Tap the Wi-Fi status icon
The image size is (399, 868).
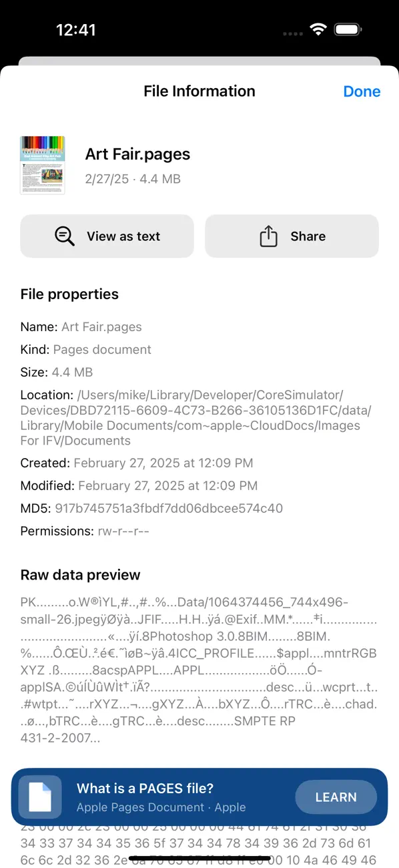click(318, 29)
